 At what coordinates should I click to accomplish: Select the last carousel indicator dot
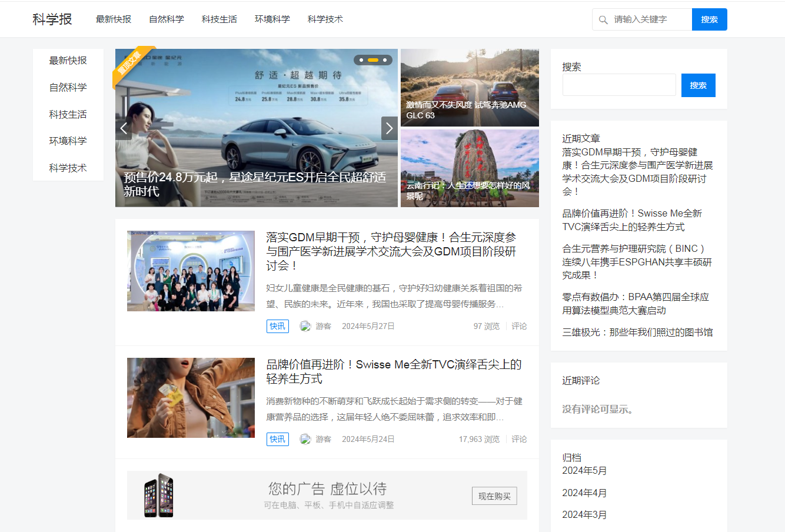tap(385, 60)
